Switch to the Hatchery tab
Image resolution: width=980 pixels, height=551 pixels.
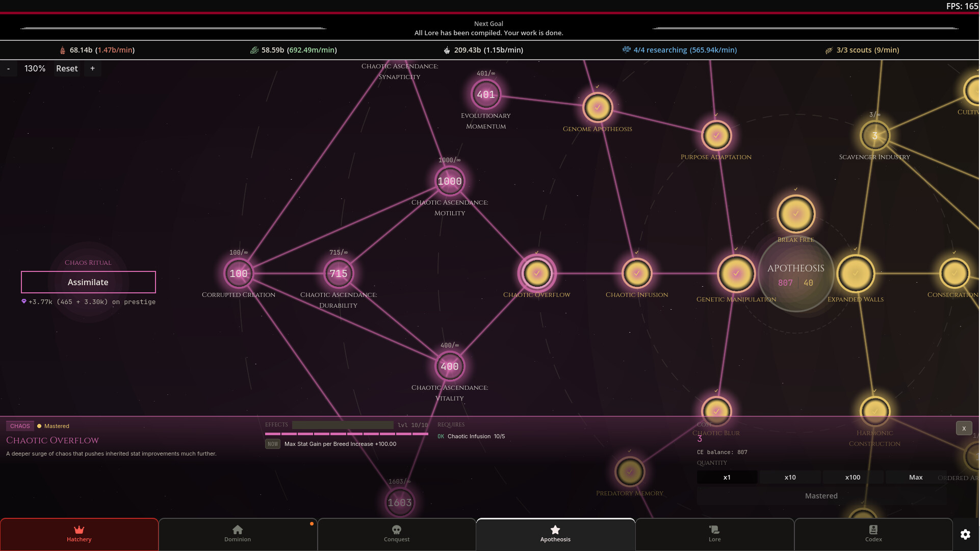(x=79, y=534)
